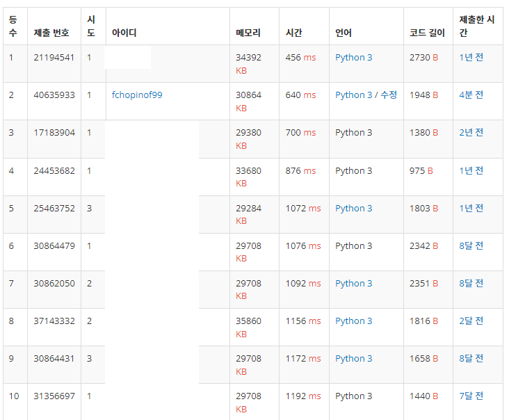This screenshot has height=420, width=509.
Task: Click Python 3 text for submission 31356697
Action: 353,396
